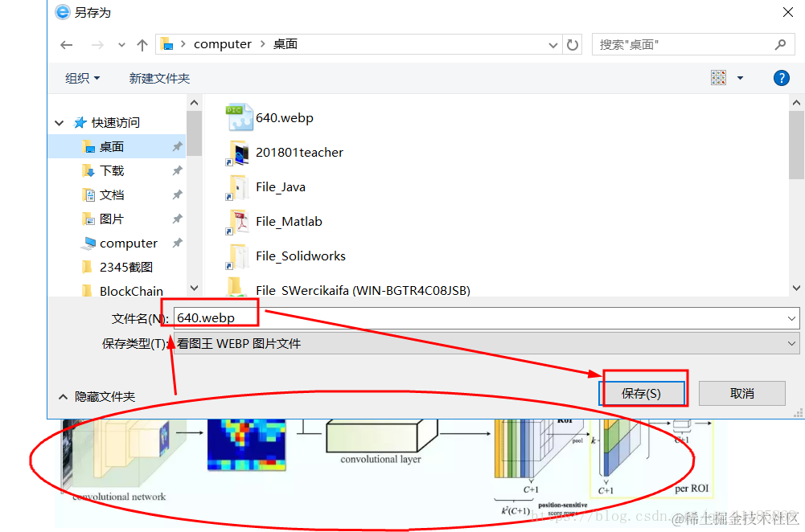
Task: Click navigation pane scrollbar up arrow
Action: coord(194,103)
